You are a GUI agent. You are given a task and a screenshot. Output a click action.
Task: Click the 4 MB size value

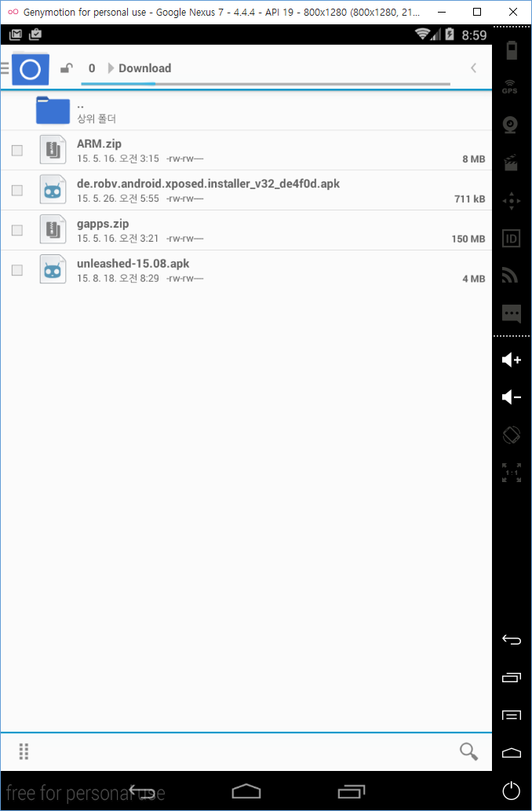click(474, 279)
